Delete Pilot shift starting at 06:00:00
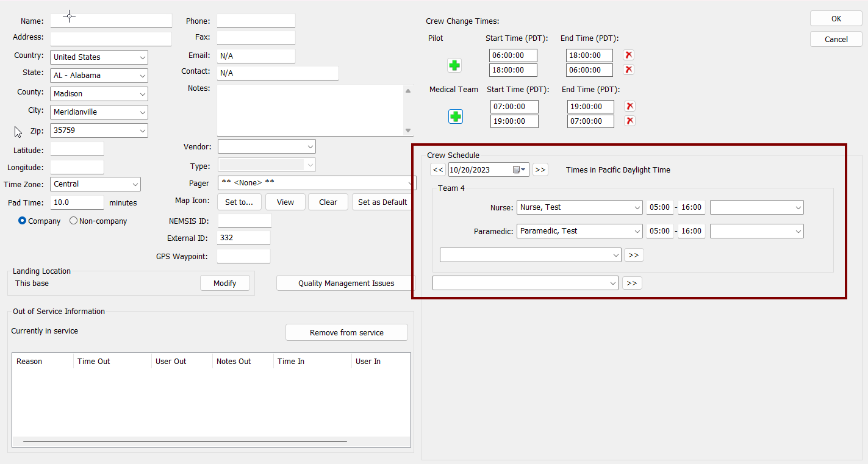Viewport: 868px width, 464px height. pos(628,55)
